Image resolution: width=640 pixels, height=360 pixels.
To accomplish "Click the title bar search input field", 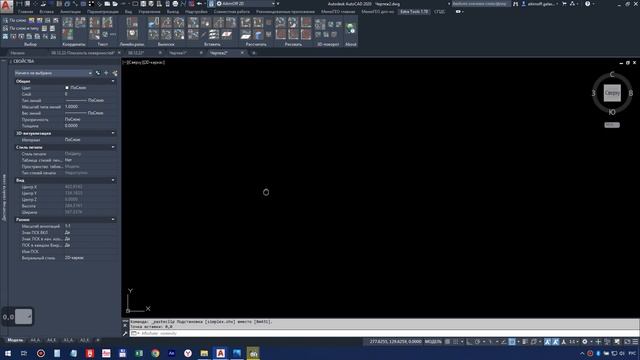I will tap(481, 4).
